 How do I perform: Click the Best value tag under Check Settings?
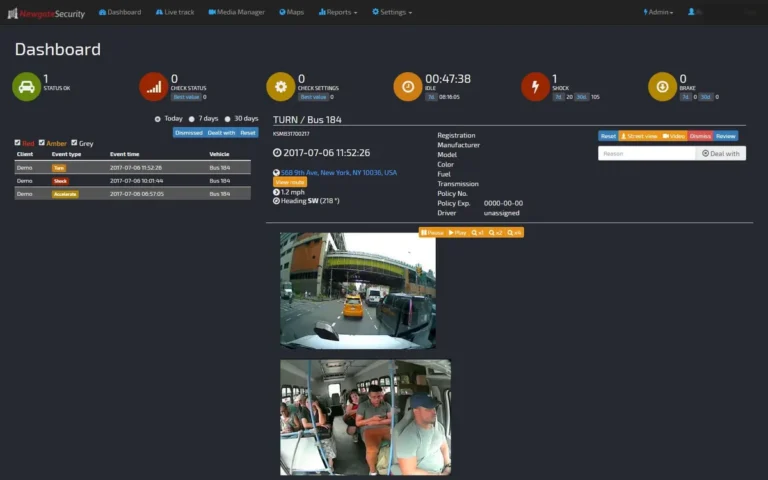tap(313, 97)
